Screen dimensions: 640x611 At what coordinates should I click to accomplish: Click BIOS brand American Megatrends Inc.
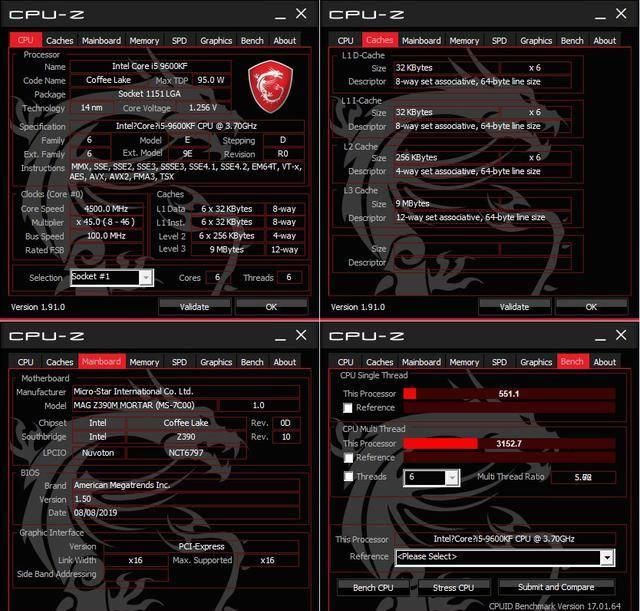[186, 485]
